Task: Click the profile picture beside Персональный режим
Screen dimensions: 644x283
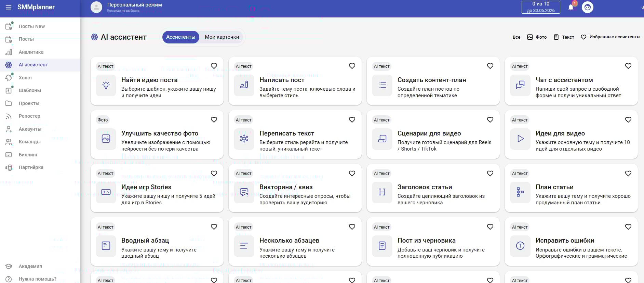Action: click(96, 7)
